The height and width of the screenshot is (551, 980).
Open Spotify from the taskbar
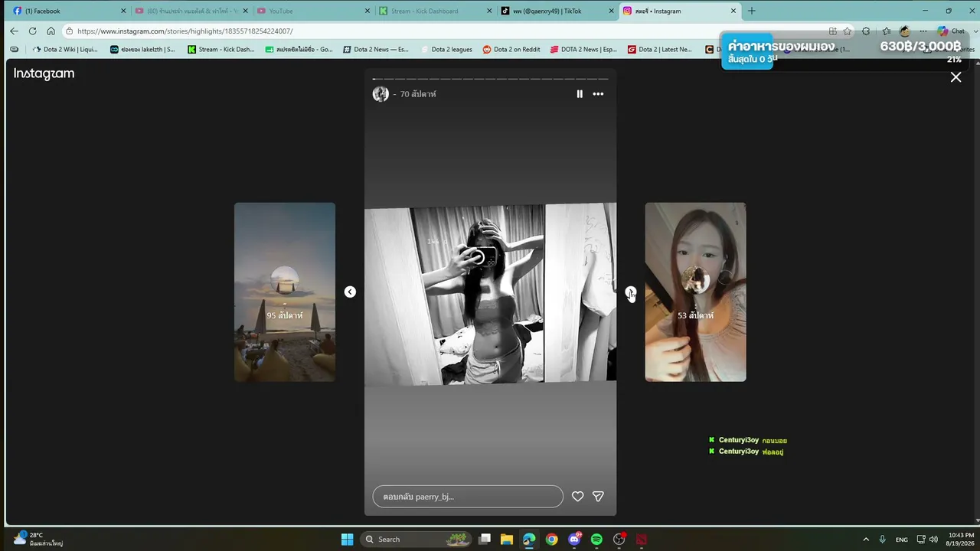pyautogui.click(x=596, y=540)
